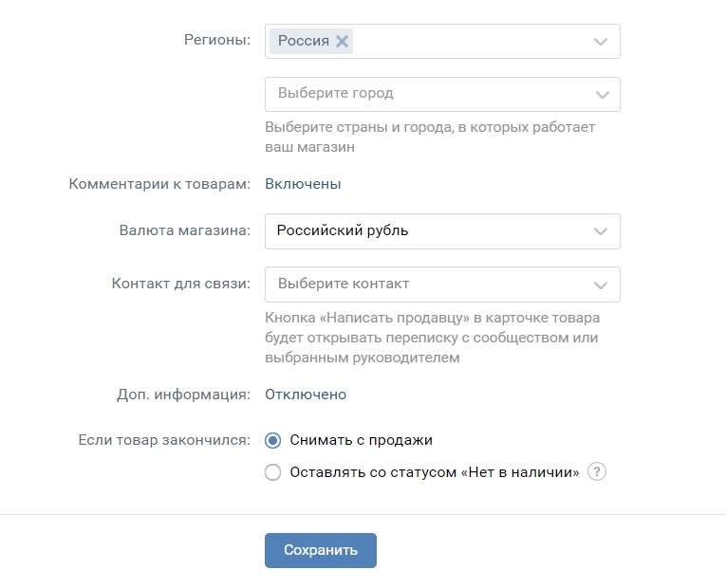Click the chevron arrow in the city selector
The width and height of the screenshot is (726, 588).
coord(601,95)
